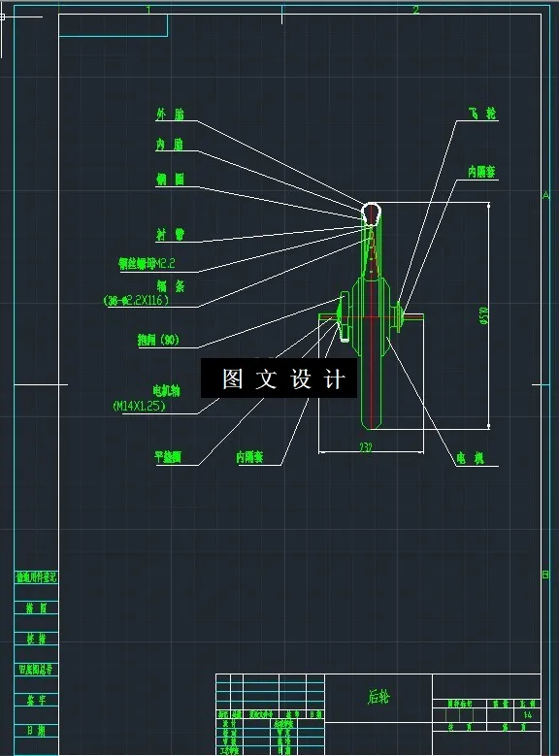Select the 日期 cell in left strip
Image resolution: width=559 pixels, height=756 pixels.
(36, 731)
